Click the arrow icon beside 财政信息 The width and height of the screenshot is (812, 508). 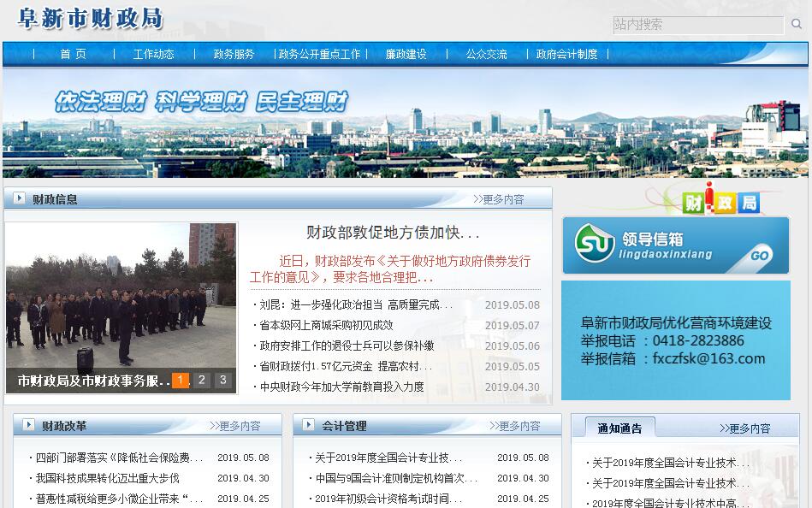[x=19, y=199]
